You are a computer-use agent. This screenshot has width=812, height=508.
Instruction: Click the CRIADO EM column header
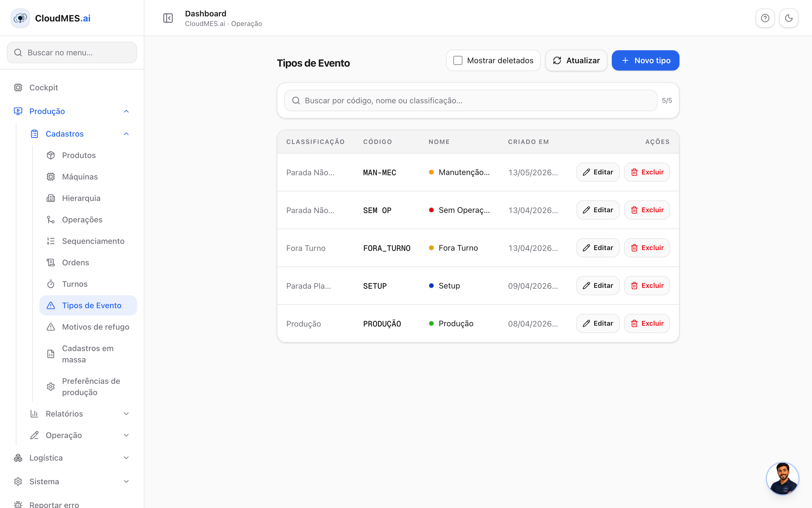coord(528,142)
